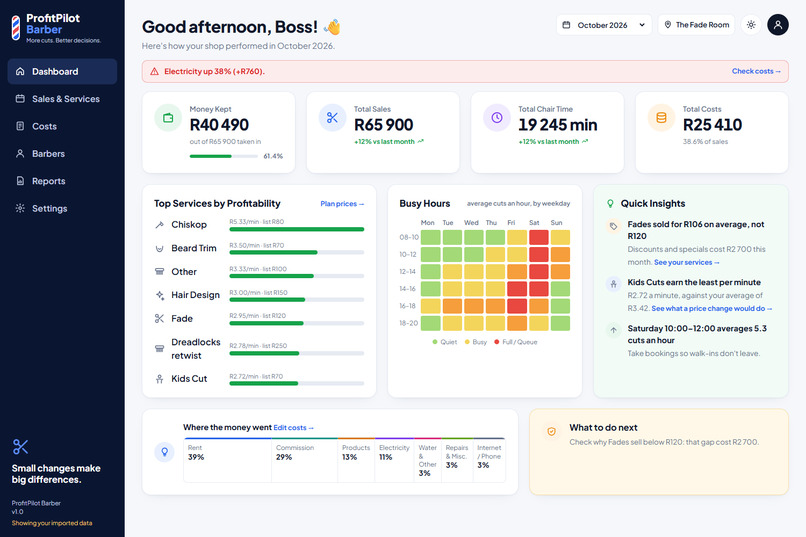Click the Chiskop profitability bar
This screenshot has height=537, width=806.
coord(297,229)
